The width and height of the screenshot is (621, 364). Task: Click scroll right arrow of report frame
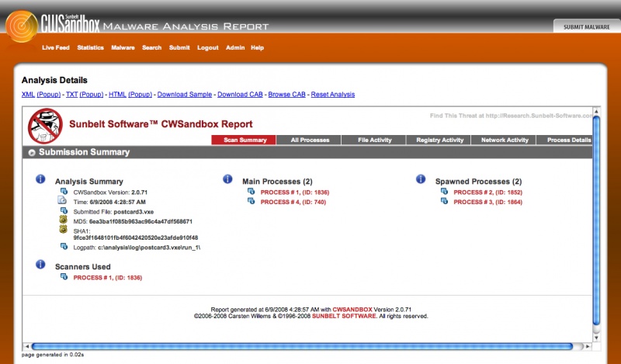[588, 346]
